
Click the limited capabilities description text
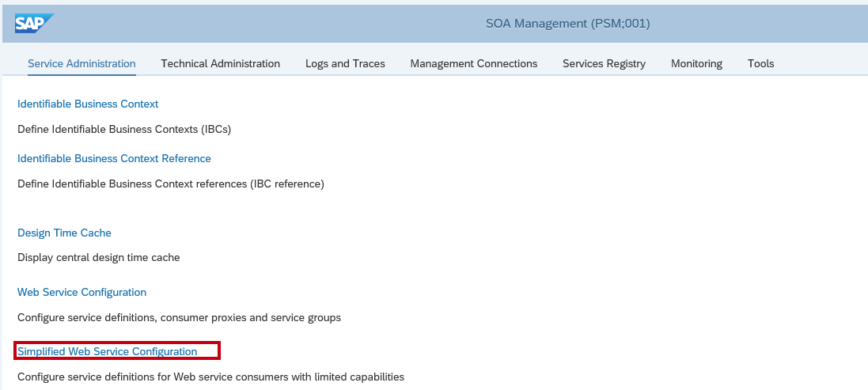[x=210, y=377]
